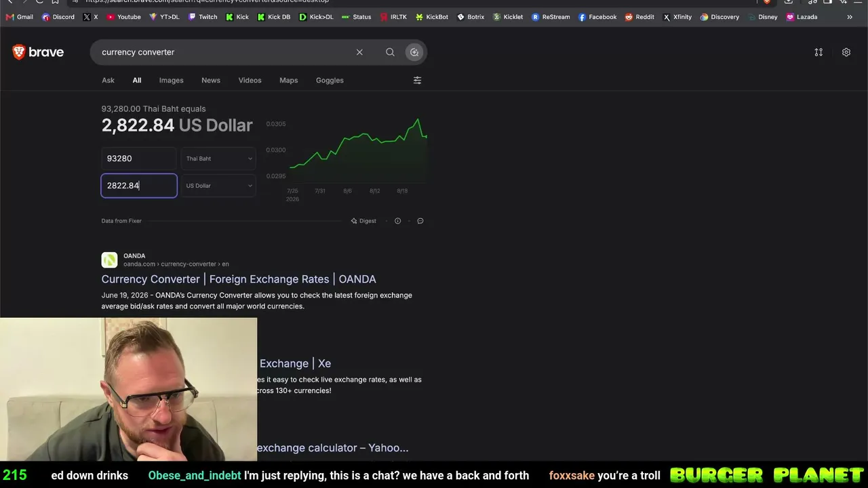
Task: Open the search filters icon
Action: point(417,80)
